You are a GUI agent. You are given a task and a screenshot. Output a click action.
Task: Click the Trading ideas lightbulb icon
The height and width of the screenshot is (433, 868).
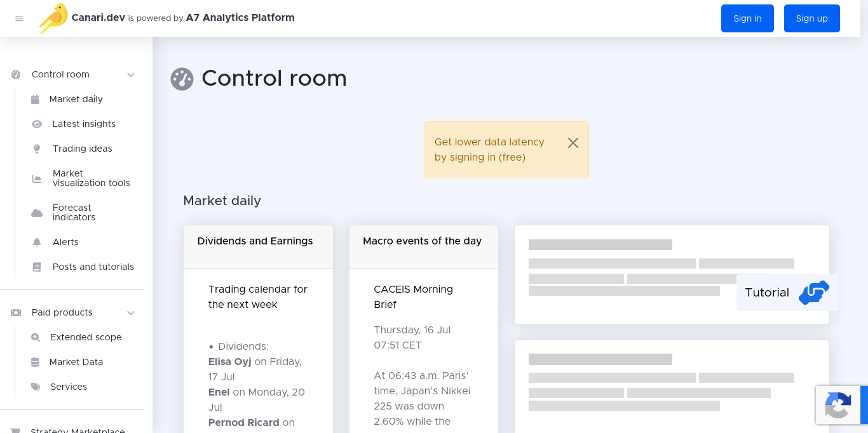(x=37, y=149)
